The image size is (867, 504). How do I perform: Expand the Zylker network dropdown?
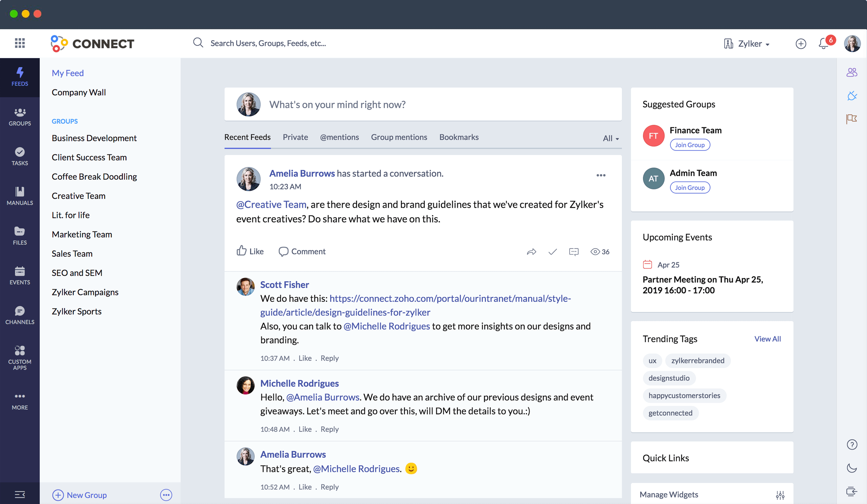pos(746,44)
